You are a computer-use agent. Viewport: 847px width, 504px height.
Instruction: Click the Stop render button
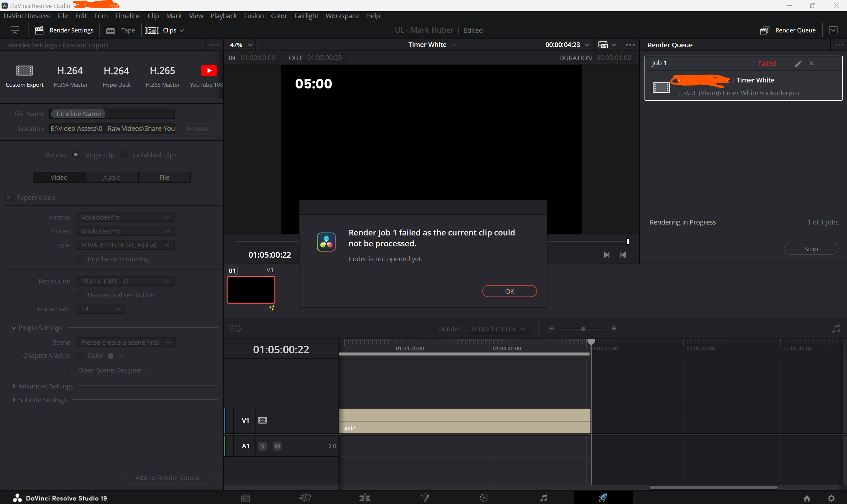[811, 249]
